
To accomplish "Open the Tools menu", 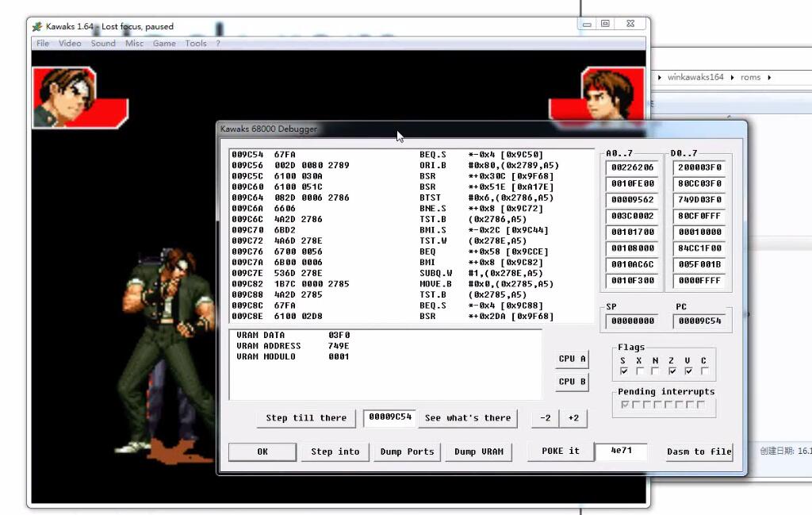I will tap(195, 44).
